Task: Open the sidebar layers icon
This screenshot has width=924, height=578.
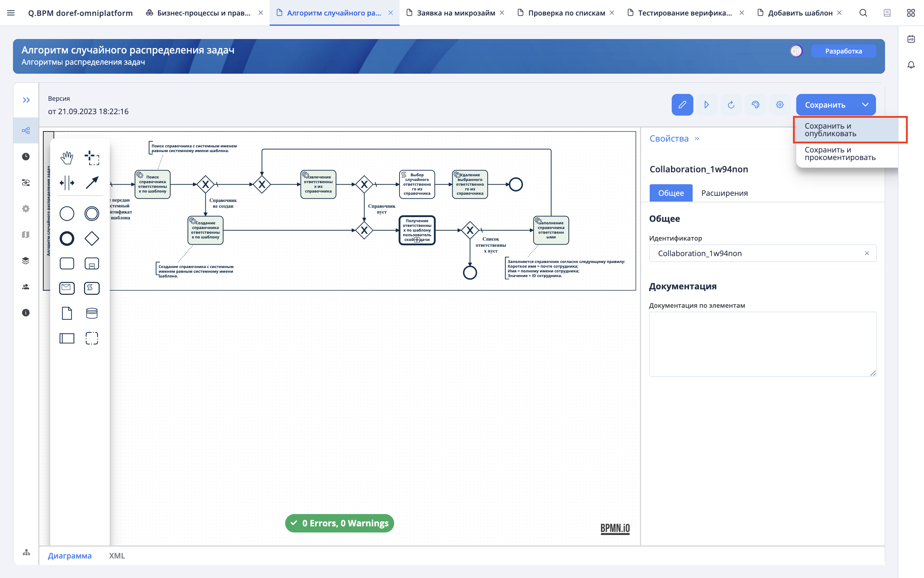Action: tap(26, 261)
